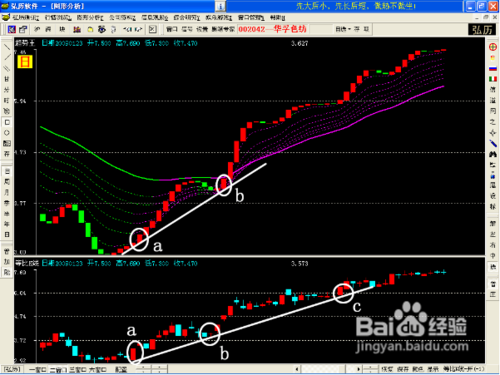Click the yellow note toolbar icon

coord(90,29)
